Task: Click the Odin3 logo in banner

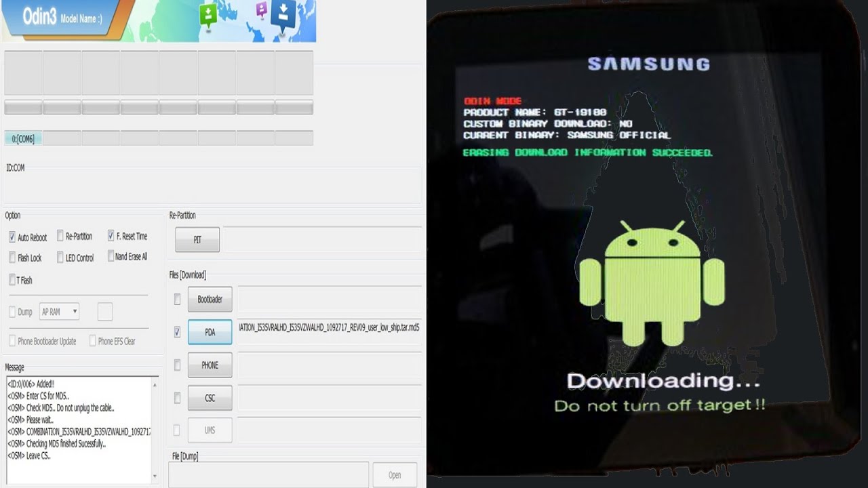Action: 39,17
